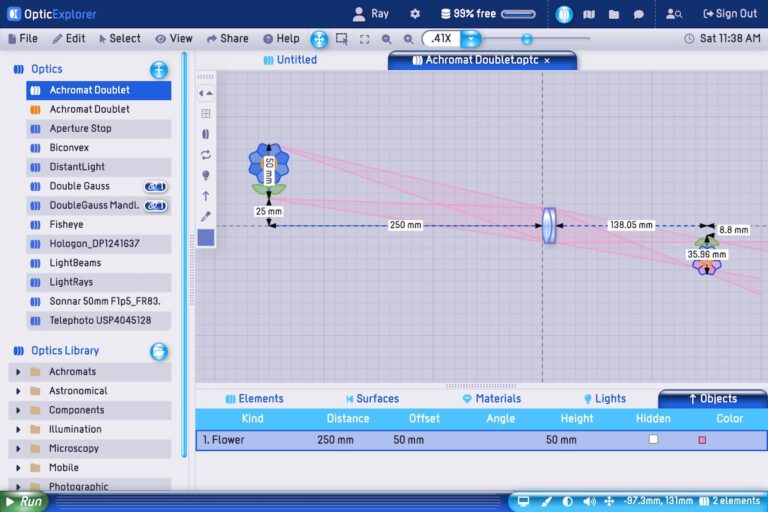Expand the Microscopy library folder

point(18,449)
